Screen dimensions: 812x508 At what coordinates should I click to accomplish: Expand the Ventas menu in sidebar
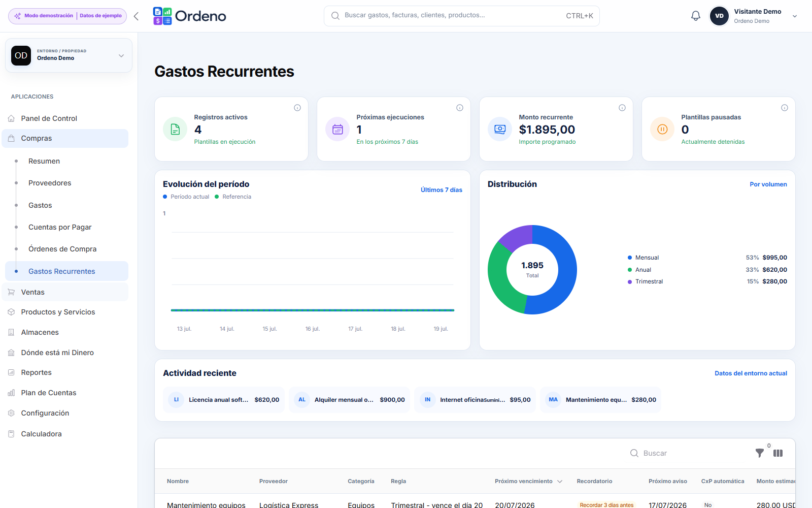pyautogui.click(x=65, y=292)
